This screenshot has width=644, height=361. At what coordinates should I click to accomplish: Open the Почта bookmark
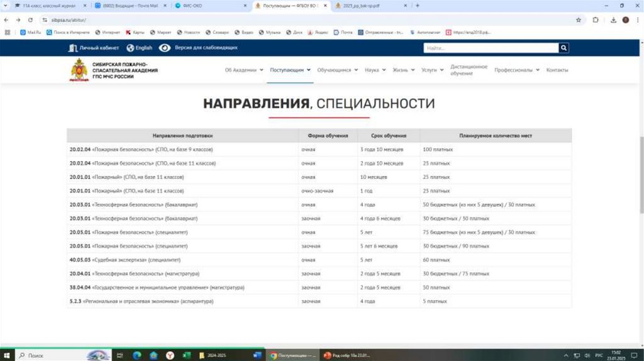coord(343,32)
